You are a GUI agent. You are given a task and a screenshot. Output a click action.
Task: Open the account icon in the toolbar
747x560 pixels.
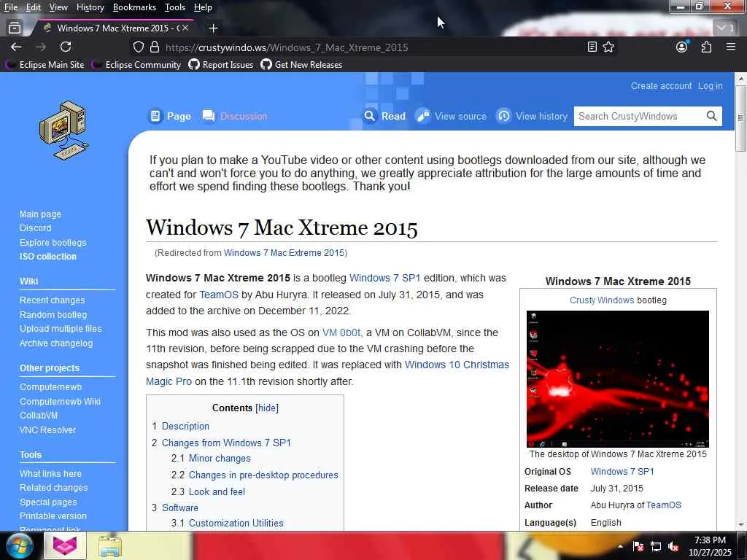(x=682, y=47)
